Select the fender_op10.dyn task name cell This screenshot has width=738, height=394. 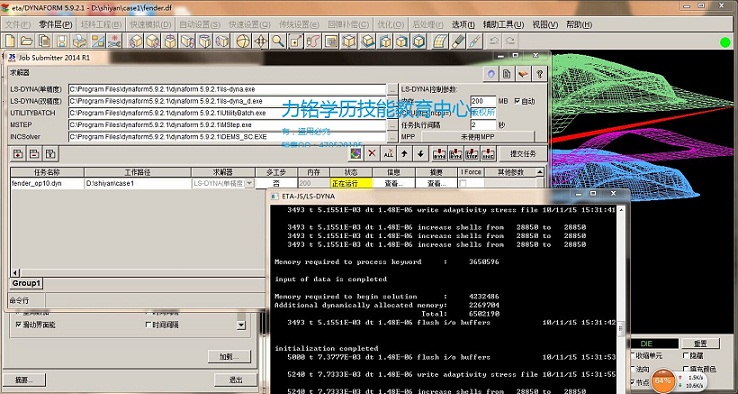[47, 184]
